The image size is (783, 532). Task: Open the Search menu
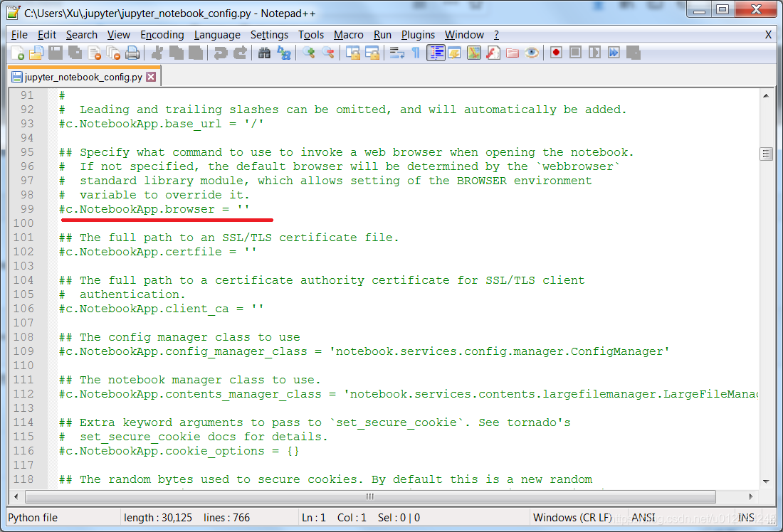point(82,35)
